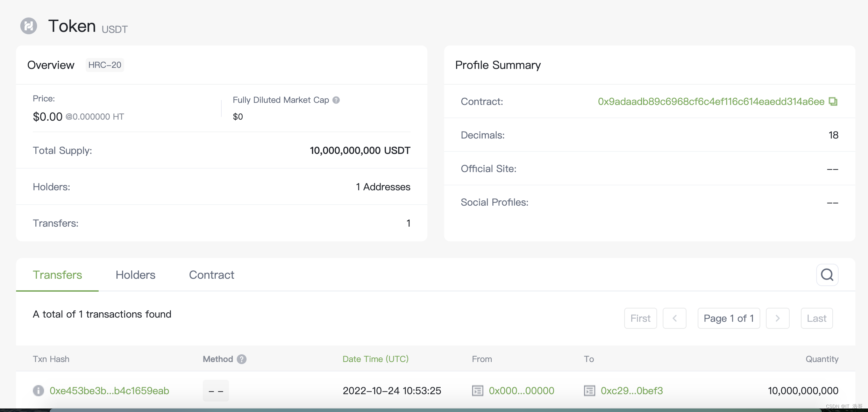Screen dimensions: 868x412
Task: Click the To address 0xc29...0bef3
Action: [x=632, y=391]
